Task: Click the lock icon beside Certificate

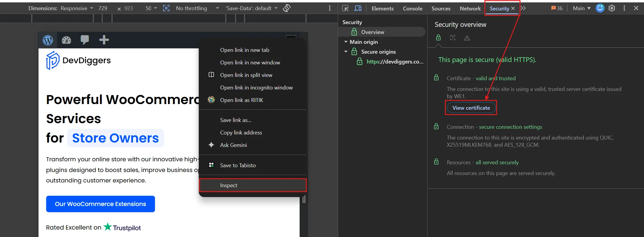Action: pos(436,78)
